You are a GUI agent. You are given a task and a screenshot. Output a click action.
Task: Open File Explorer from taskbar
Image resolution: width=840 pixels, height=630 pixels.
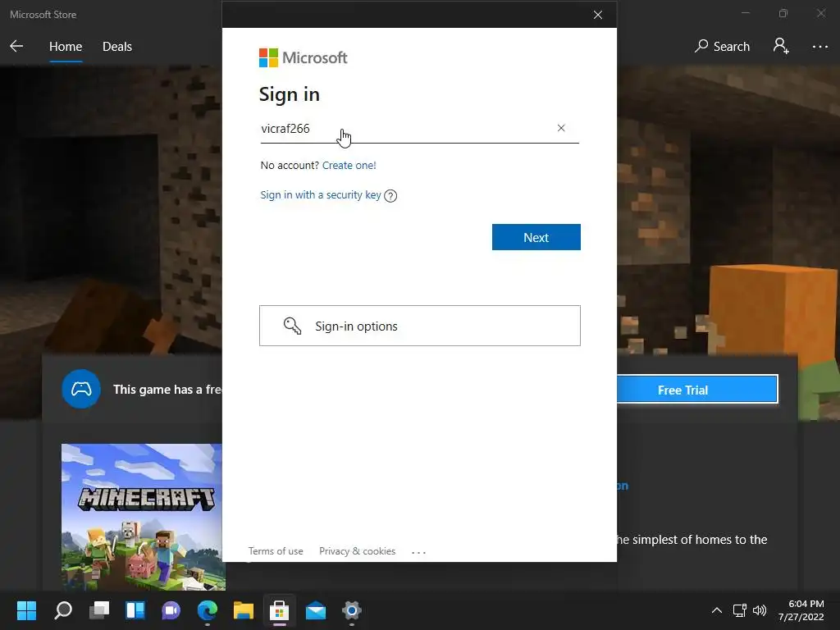point(243,610)
